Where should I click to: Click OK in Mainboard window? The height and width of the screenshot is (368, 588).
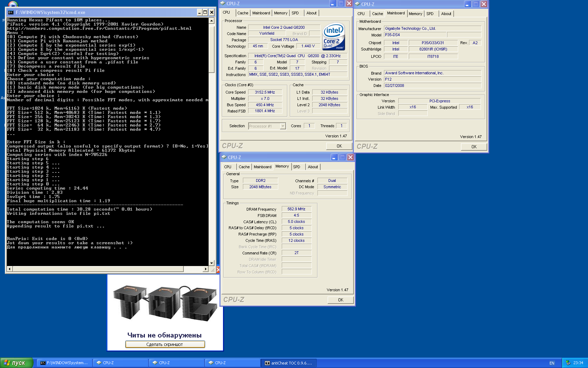pyautogui.click(x=474, y=147)
